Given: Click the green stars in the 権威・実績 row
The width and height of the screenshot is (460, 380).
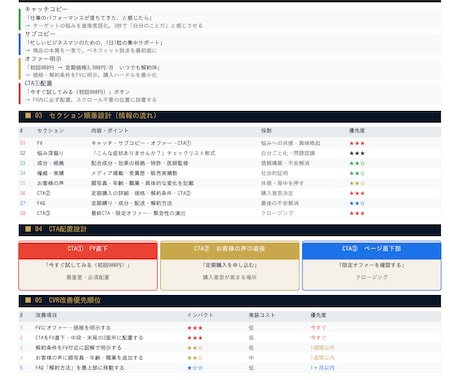Looking at the screenshot, I should [357, 173].
